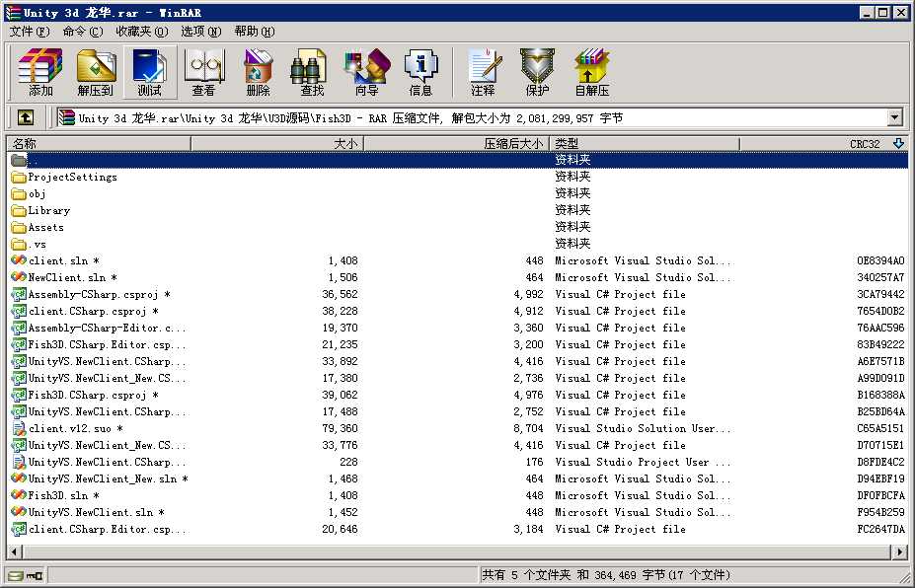The height and width of the screenshot is (588, 915).
Task: Click the client.v12.suo file icon
Action: pyautogui.click(x=19, y=428)
